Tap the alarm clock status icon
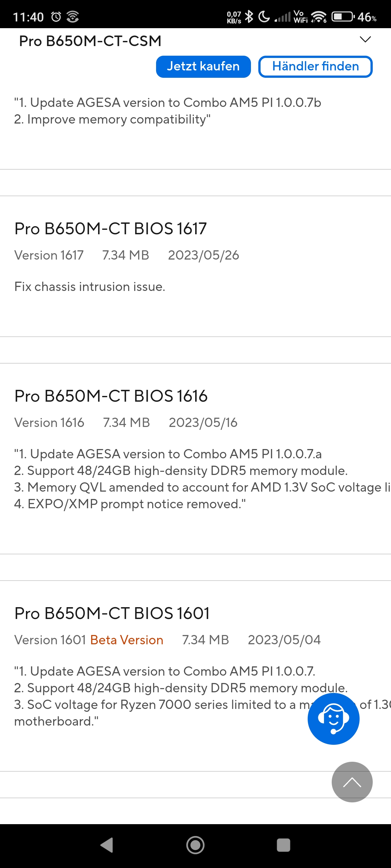Screen dimensions: 391x868 (56, 16)
